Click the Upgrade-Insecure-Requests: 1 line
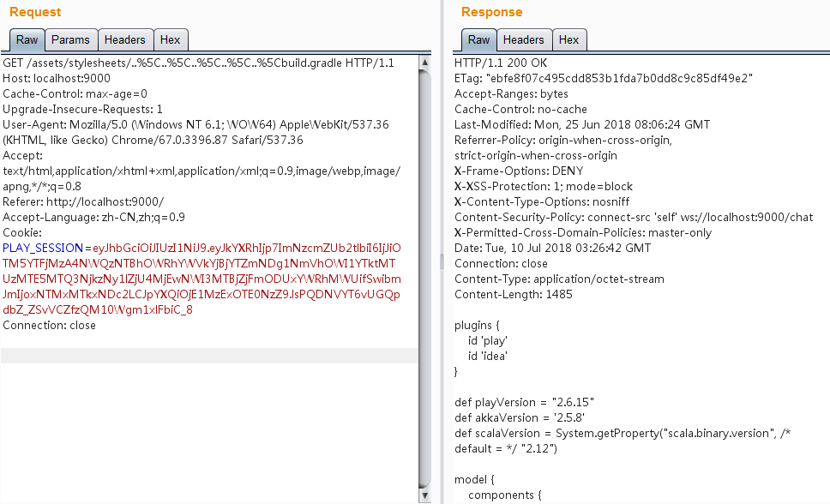 [x=82, y=109]
